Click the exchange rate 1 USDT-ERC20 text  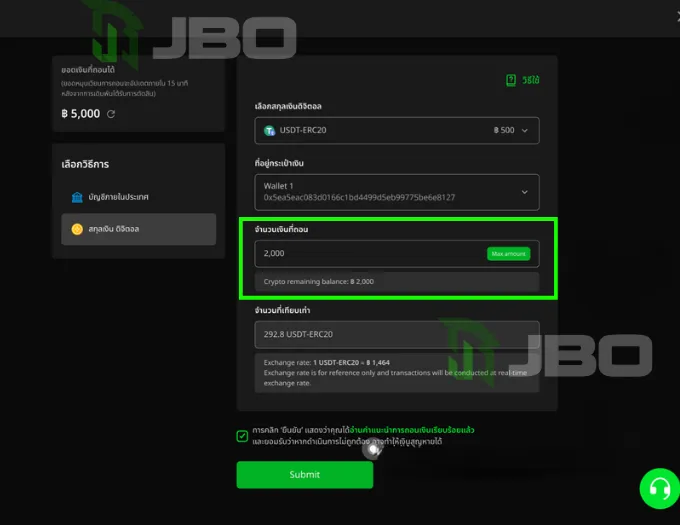351,362
